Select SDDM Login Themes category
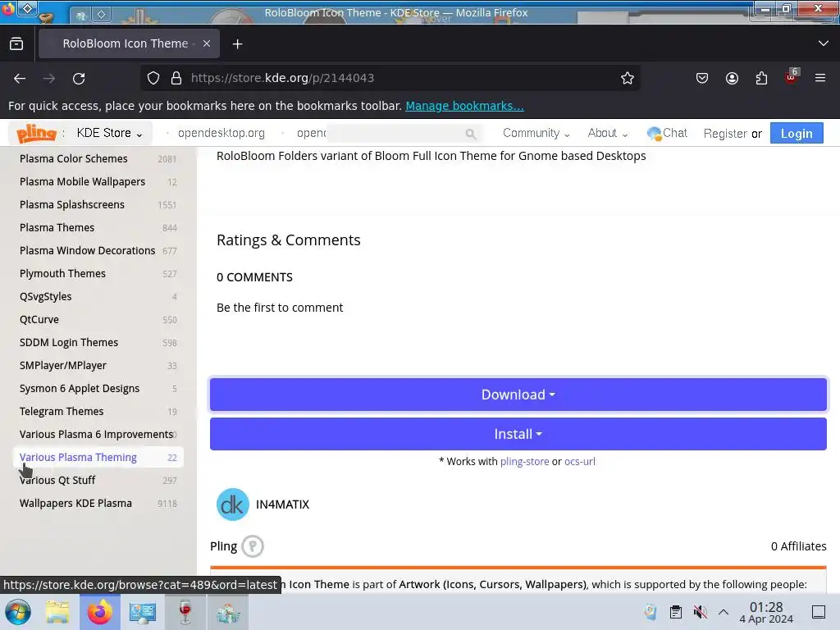This screenshot has width=840, height=630. (98, 342)
